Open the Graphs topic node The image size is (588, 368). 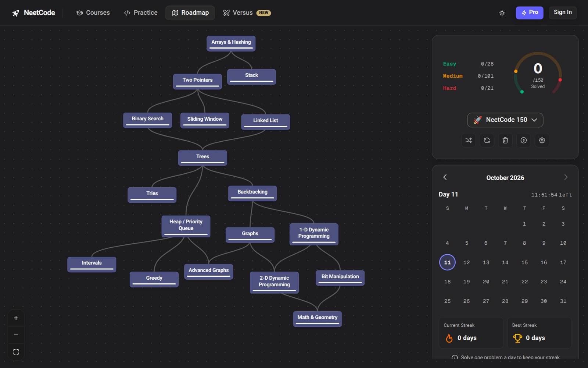[250, 235]
